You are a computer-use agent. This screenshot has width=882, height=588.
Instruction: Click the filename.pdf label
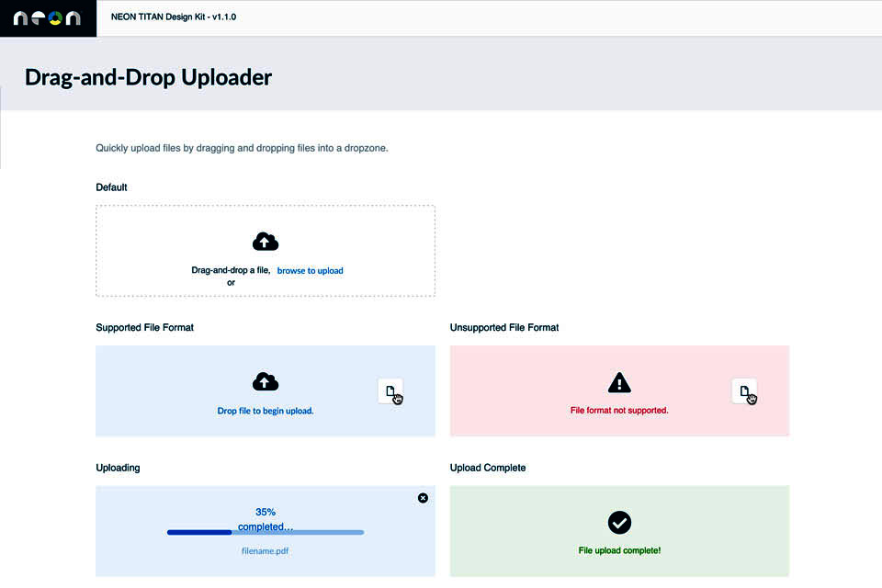[x=266, y=551]
